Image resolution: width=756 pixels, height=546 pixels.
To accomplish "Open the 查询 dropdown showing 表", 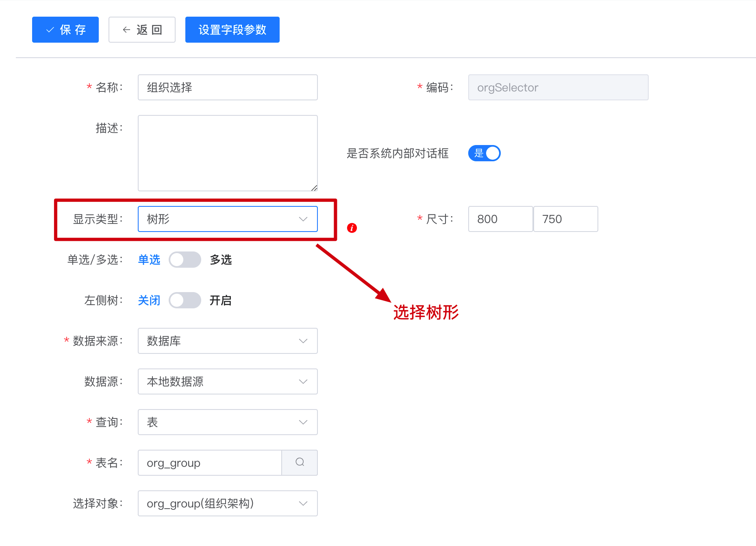I will (228, 422).
